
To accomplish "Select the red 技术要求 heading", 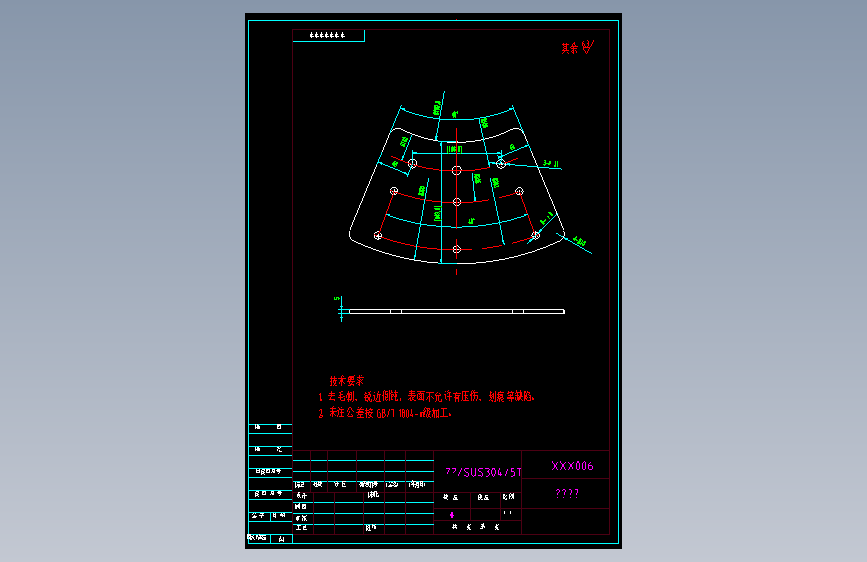I will (347, 381).
